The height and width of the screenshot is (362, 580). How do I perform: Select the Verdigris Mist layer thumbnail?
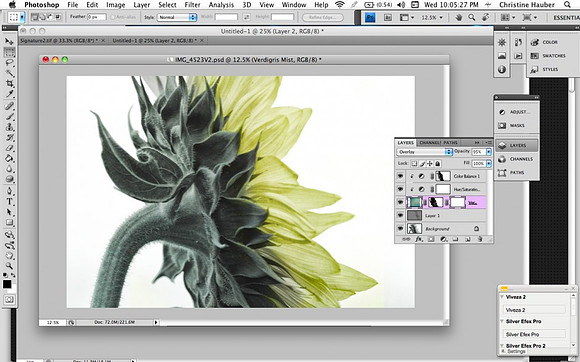point(414,202)
